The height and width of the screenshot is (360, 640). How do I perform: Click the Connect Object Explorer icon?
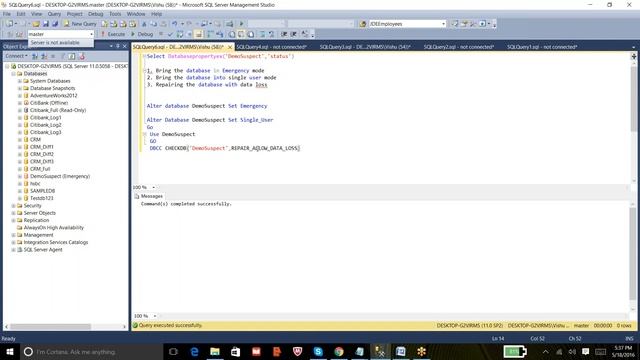35,56
